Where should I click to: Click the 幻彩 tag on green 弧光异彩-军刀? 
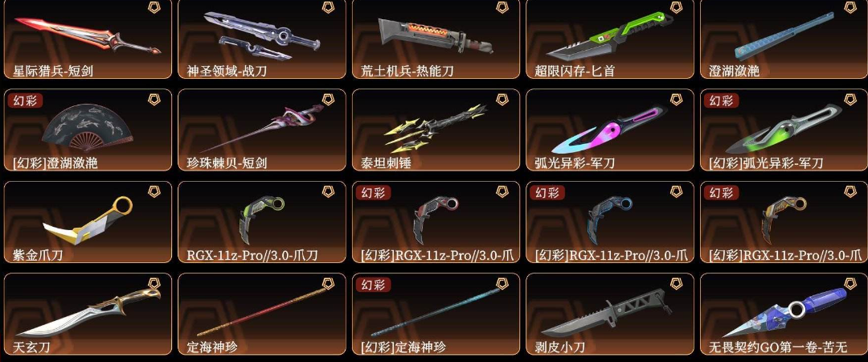721,101
